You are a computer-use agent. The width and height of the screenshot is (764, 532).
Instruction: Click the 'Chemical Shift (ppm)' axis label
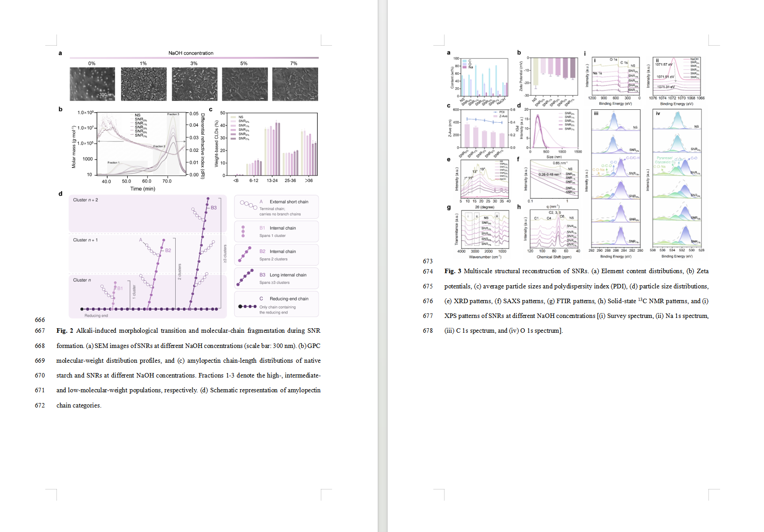click(x=554, y=257)
